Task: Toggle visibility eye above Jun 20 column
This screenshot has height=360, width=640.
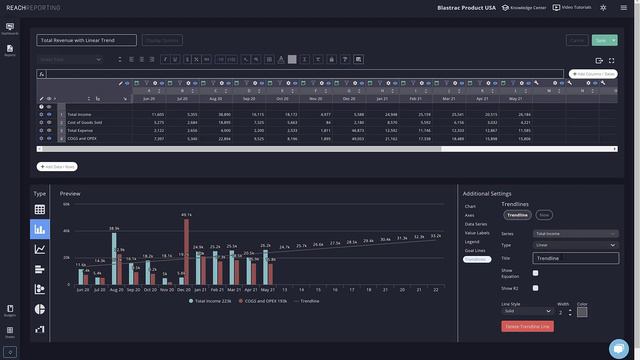Action: coord(162,83)
